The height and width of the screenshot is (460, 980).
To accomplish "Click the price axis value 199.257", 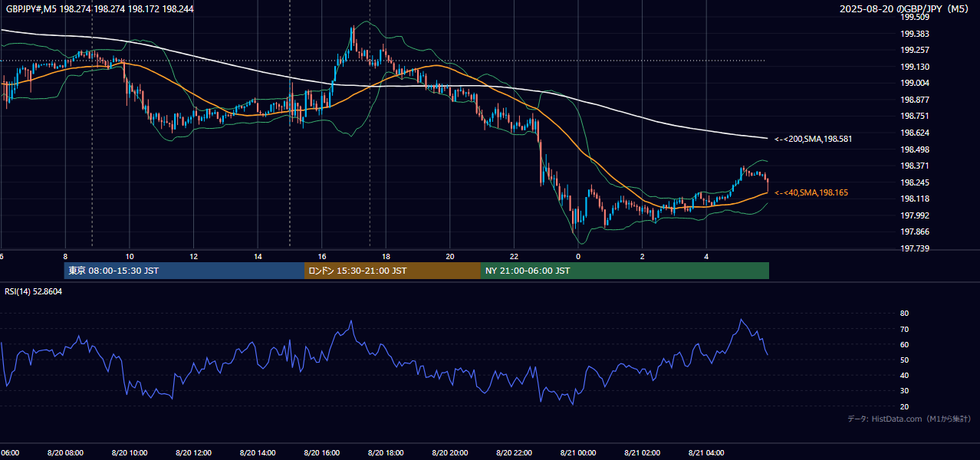I will point(915,50).
